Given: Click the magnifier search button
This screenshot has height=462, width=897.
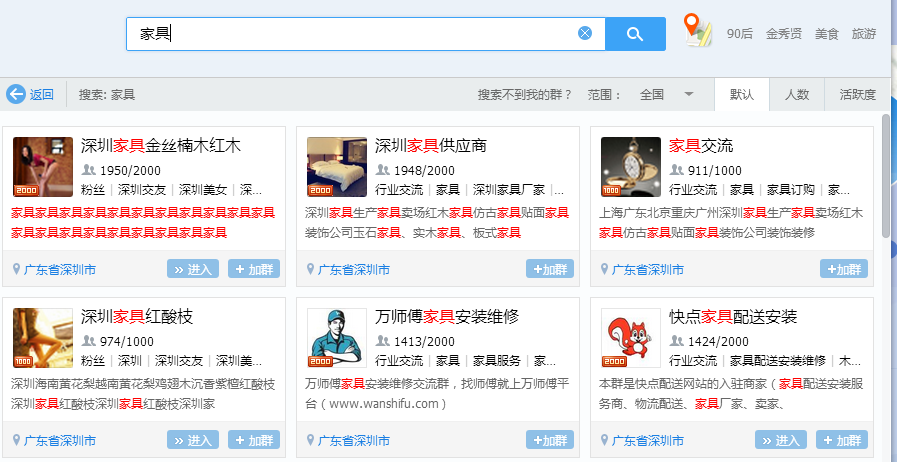Looking at the screenshot, I should [635, 34].
